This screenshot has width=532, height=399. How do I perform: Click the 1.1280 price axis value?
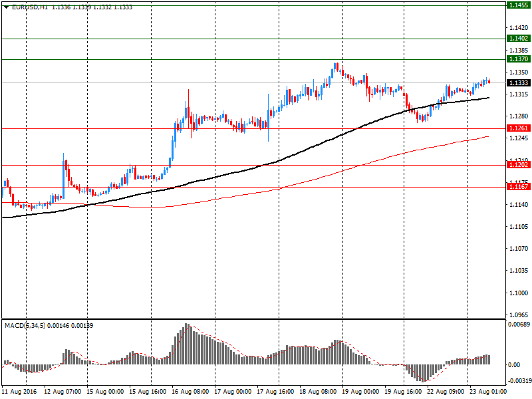pyautogui.click(x=519, y=116)
